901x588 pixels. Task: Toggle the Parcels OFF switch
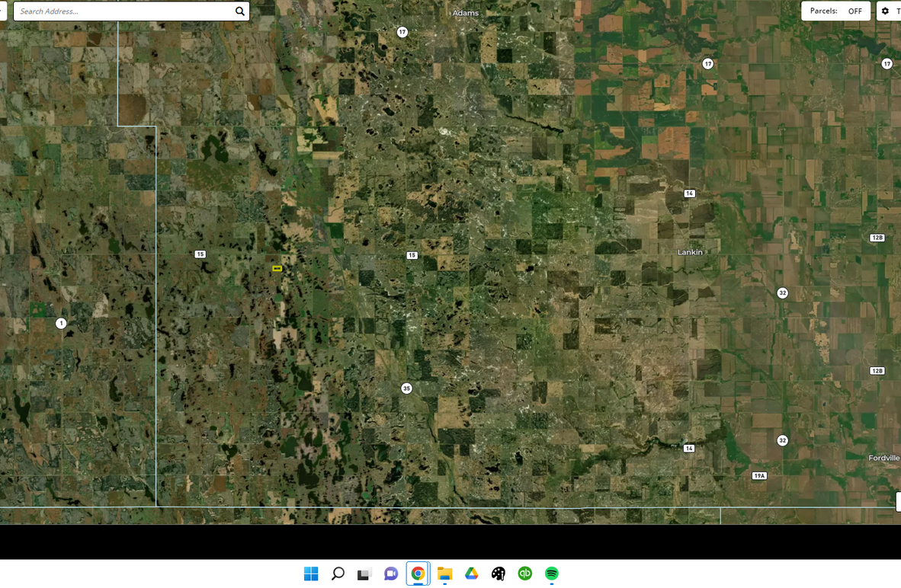(855, 11)
